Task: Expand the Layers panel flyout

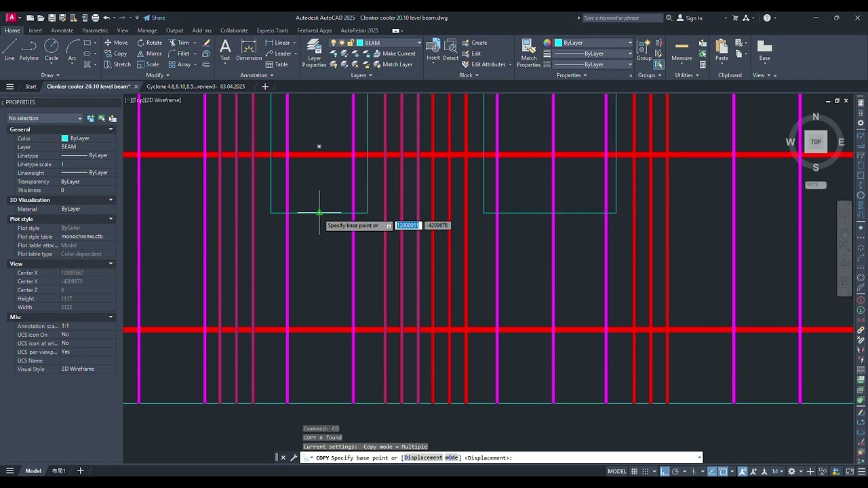Action: 361,75
